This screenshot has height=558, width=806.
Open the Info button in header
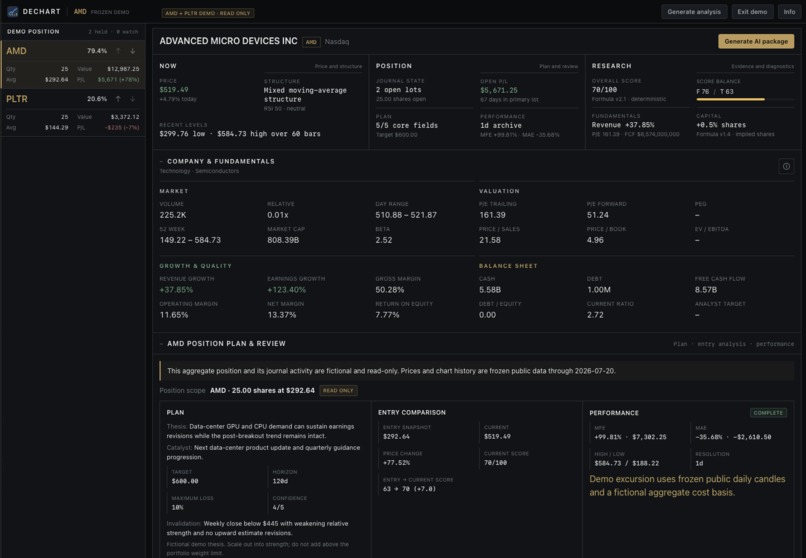coord(790,12)
